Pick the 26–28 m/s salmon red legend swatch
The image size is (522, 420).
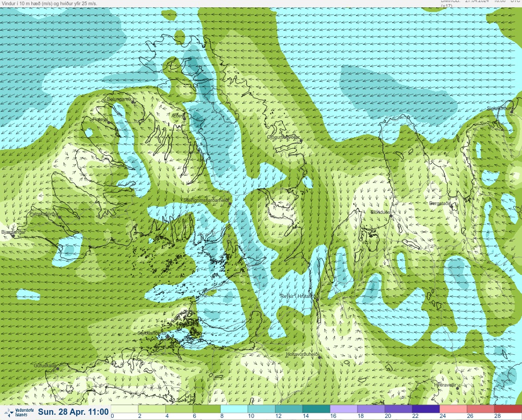(481, 409)
